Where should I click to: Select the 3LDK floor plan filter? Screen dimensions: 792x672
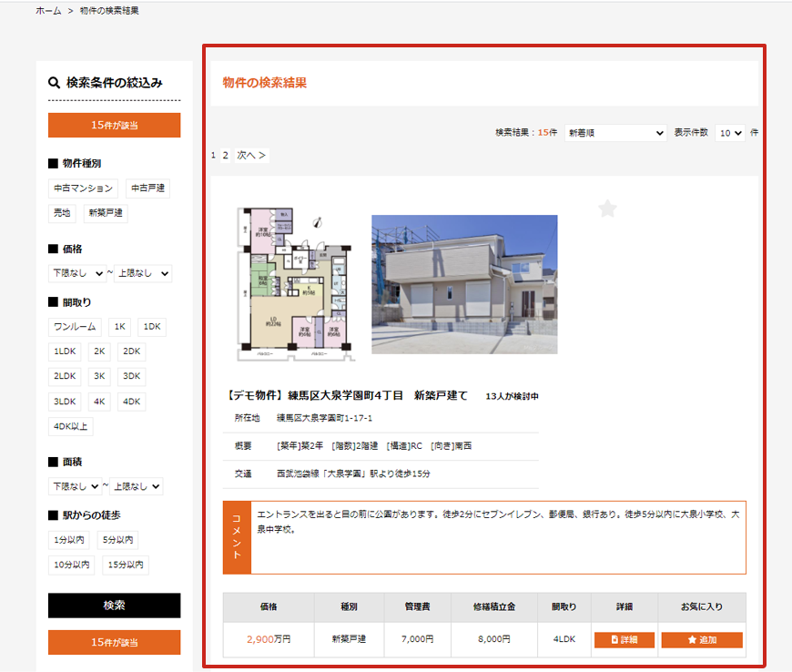65,402
